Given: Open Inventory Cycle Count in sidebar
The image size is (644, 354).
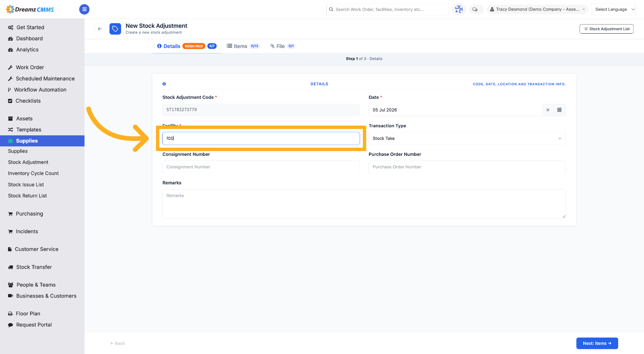Looking at the screenshot, I should point(34,173).
